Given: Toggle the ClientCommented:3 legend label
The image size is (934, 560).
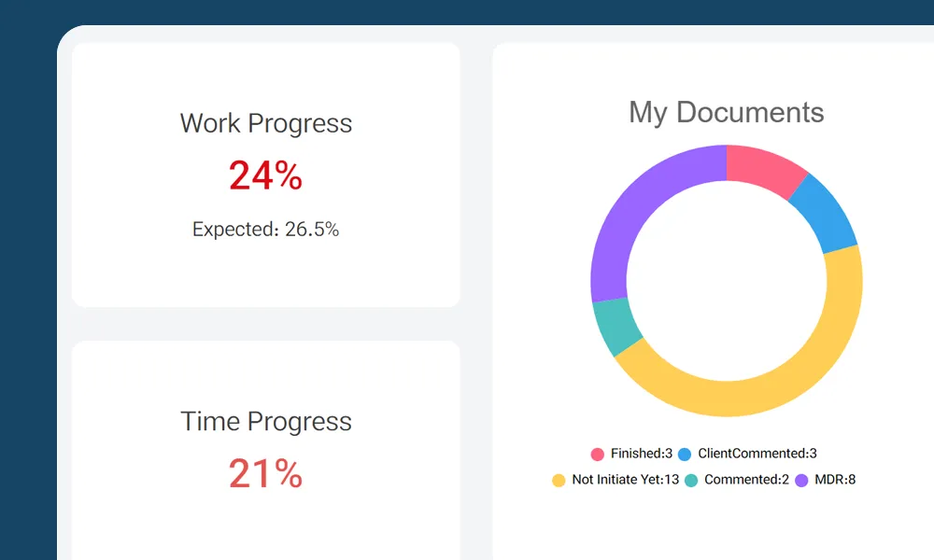Looking at the screenshot, I should coord(757,455).
